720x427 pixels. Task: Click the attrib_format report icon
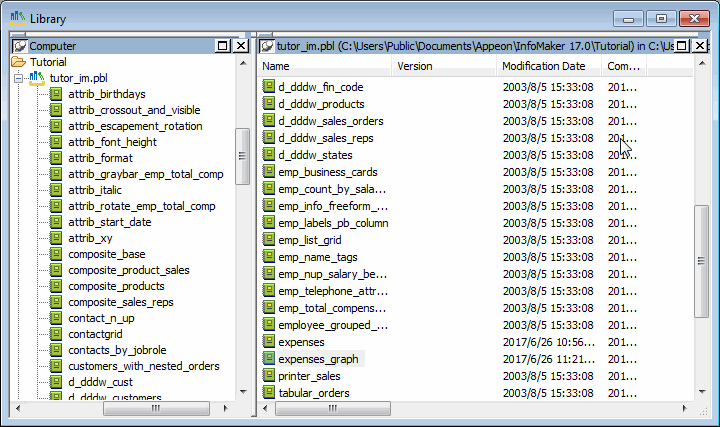56,158
